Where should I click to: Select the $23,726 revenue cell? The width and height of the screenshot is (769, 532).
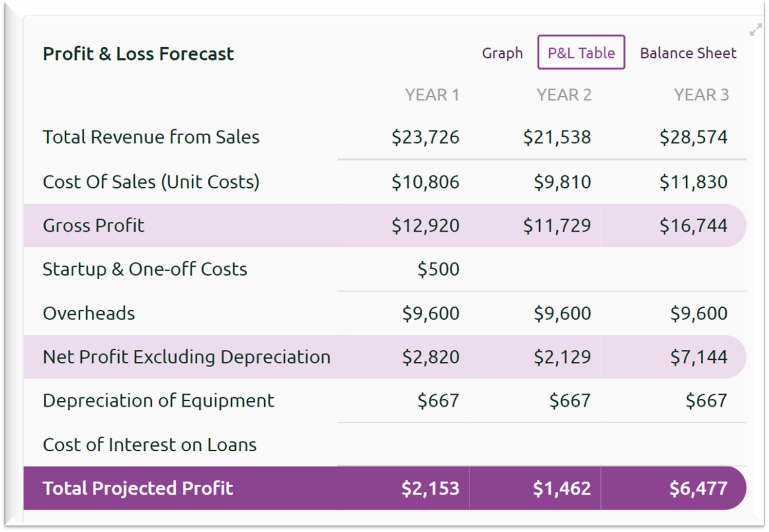pyautogui.click(x=425, y=137)
